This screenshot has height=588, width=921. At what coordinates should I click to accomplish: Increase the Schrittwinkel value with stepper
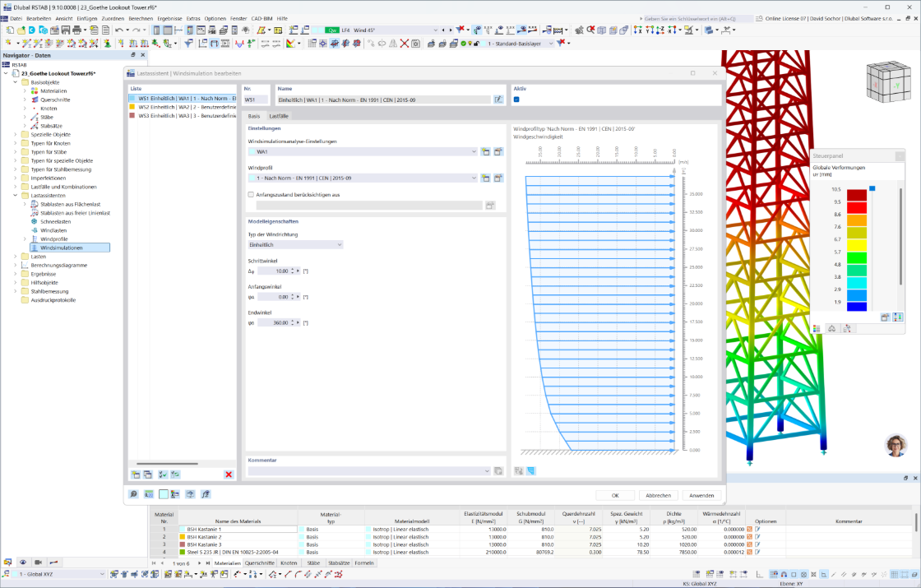click(x=292, y=269)
